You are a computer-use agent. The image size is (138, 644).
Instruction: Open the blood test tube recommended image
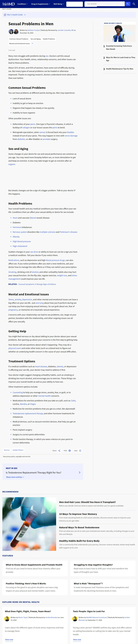(x=29, y=524)
